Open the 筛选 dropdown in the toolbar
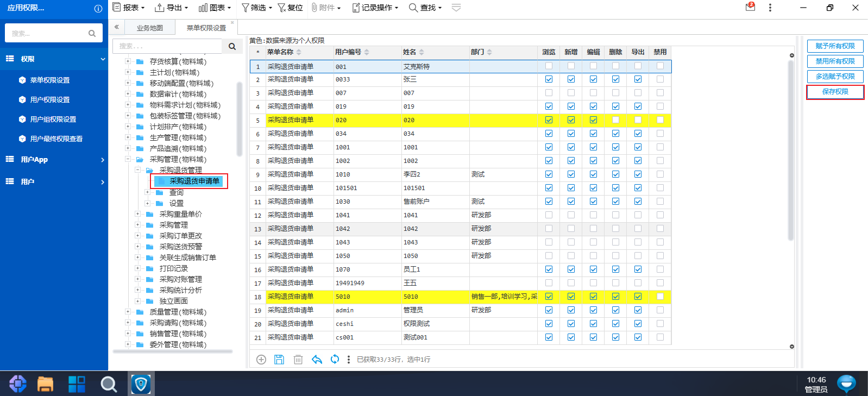The image size is (868, 396). tap(257, 8)
